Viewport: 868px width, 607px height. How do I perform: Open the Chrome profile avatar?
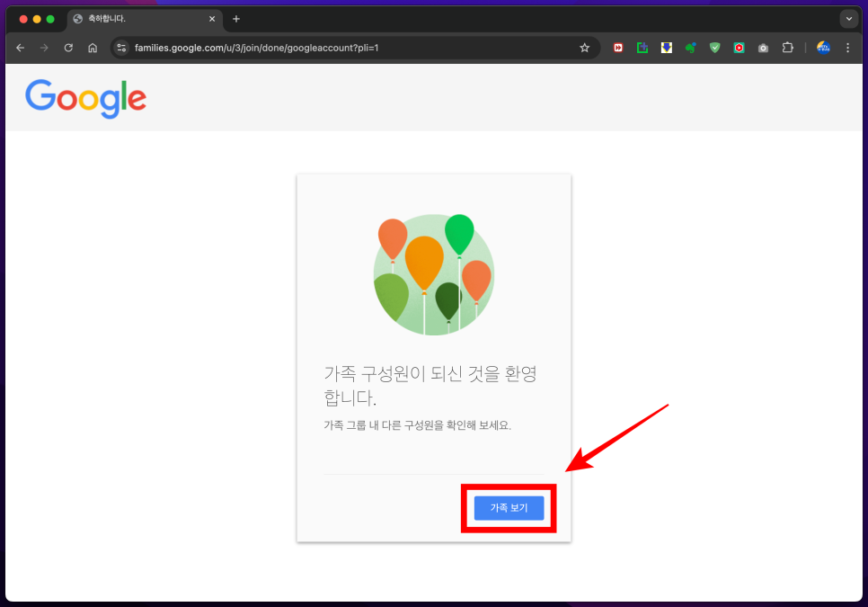click(x=824, y=49)
